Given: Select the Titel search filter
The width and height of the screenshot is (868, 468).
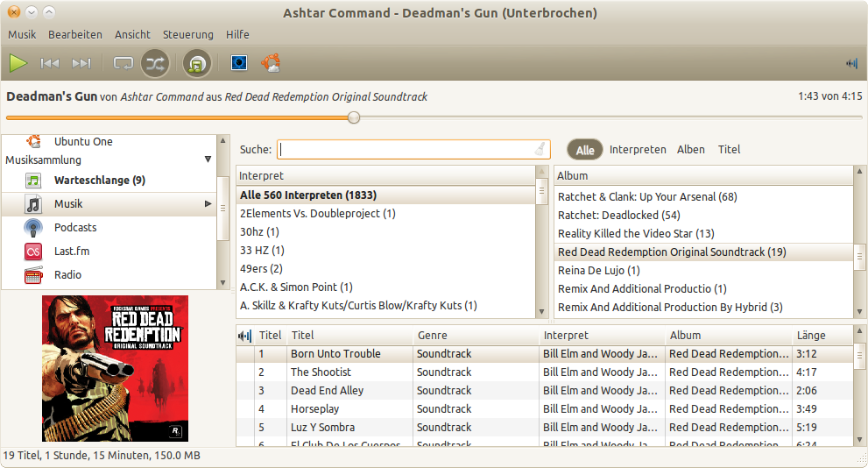Looking at the screenshot, I should [x=729, y=150].
